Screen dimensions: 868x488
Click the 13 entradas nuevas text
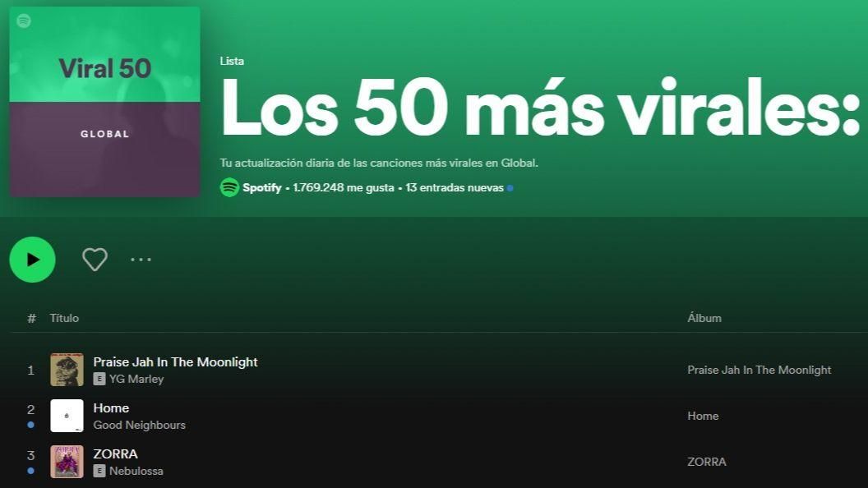coord(455,187)
